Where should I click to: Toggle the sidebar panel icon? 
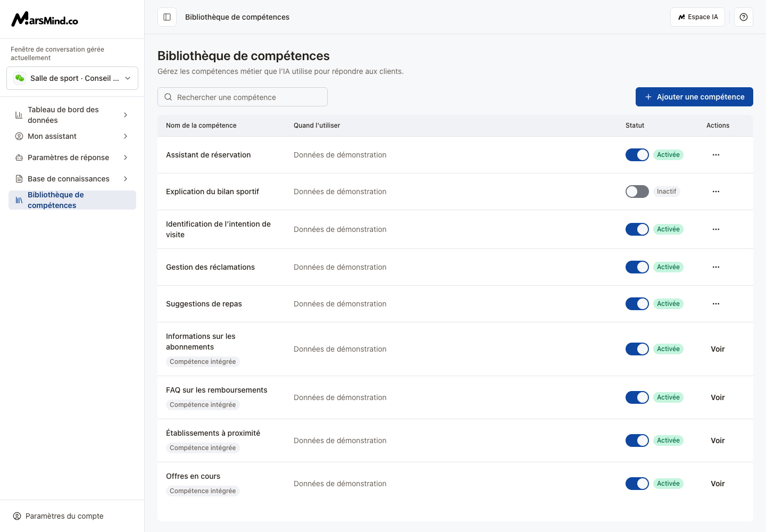(167, 17)
